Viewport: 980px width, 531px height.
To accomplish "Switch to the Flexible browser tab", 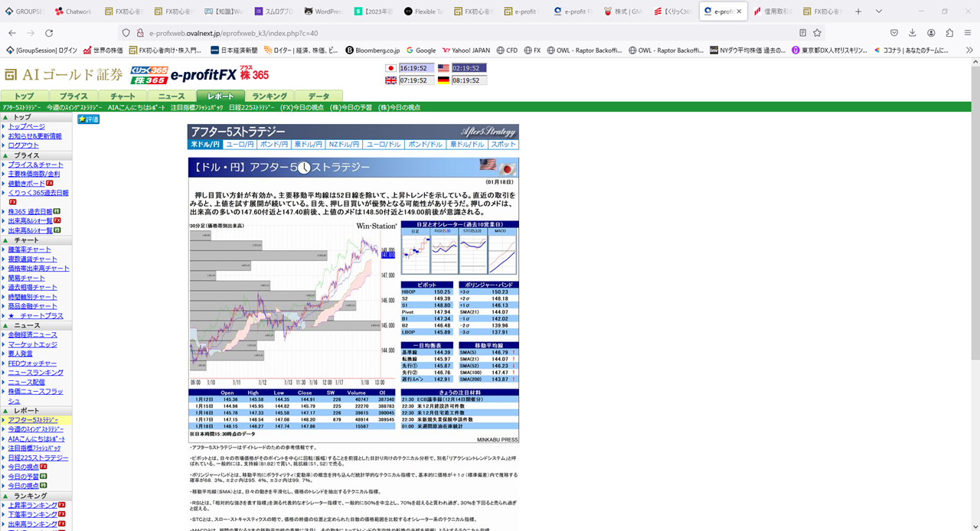I will tap(423, 11).
